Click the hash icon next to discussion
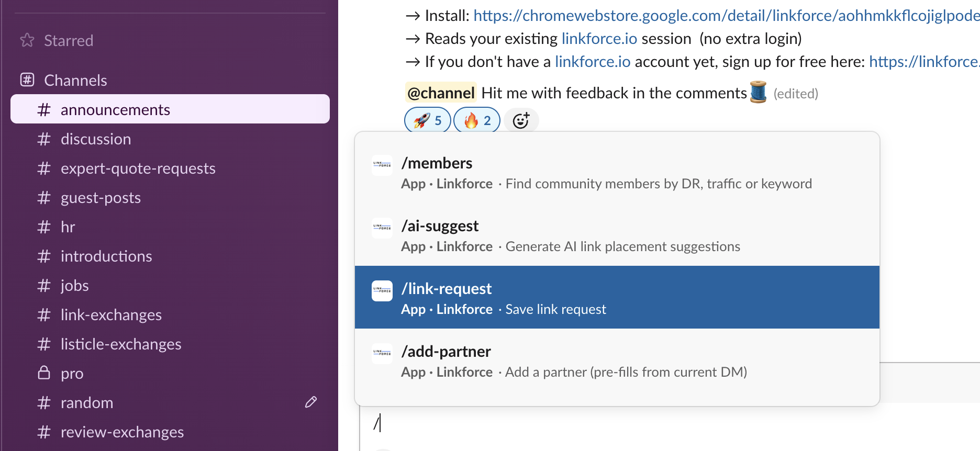 click(44, 139)
